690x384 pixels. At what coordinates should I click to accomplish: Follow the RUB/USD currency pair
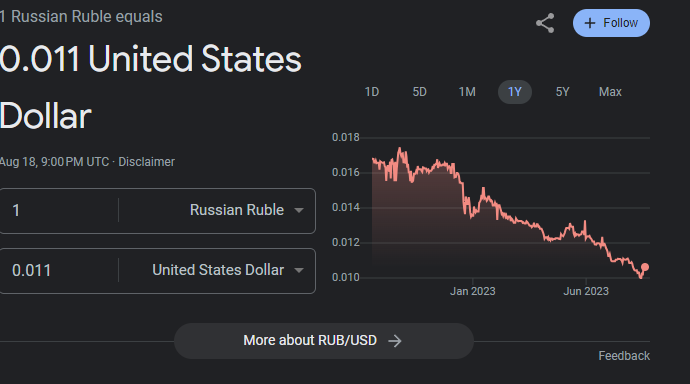611,23
